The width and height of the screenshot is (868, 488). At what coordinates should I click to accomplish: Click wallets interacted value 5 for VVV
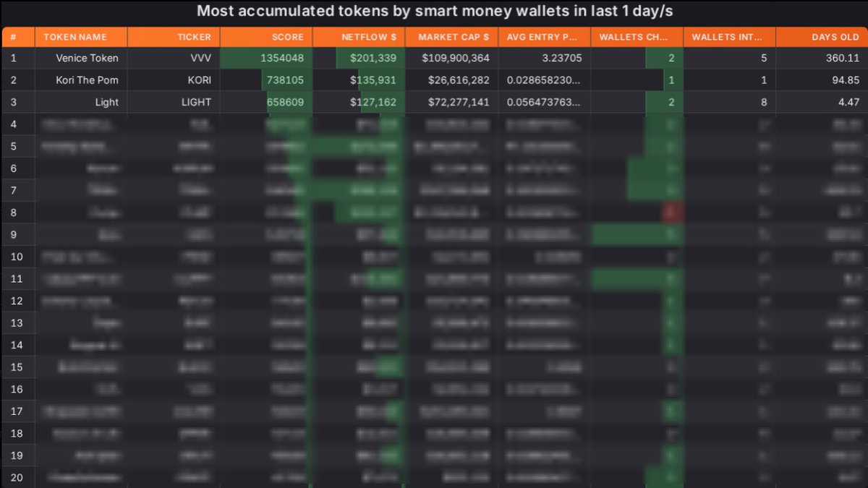pyautogui.click(x=764, y=58)
